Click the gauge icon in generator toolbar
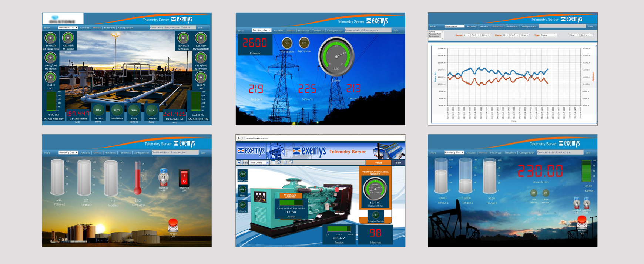644x264 pixels. point(279,163)
